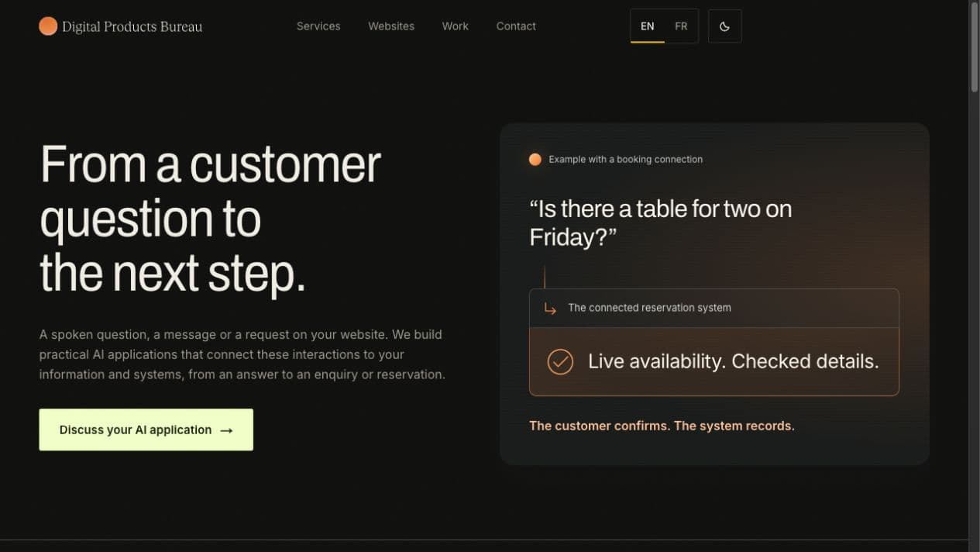
Task: Click the quote "Is there a table for two on Friday?"
Action: (x=660, y=223)
